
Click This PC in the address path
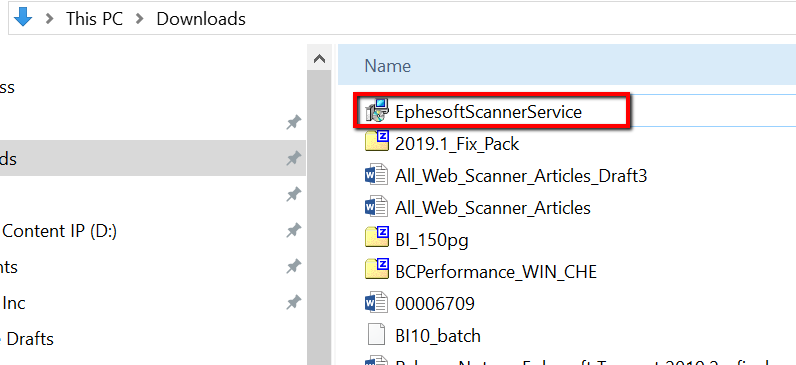[94, 19]
